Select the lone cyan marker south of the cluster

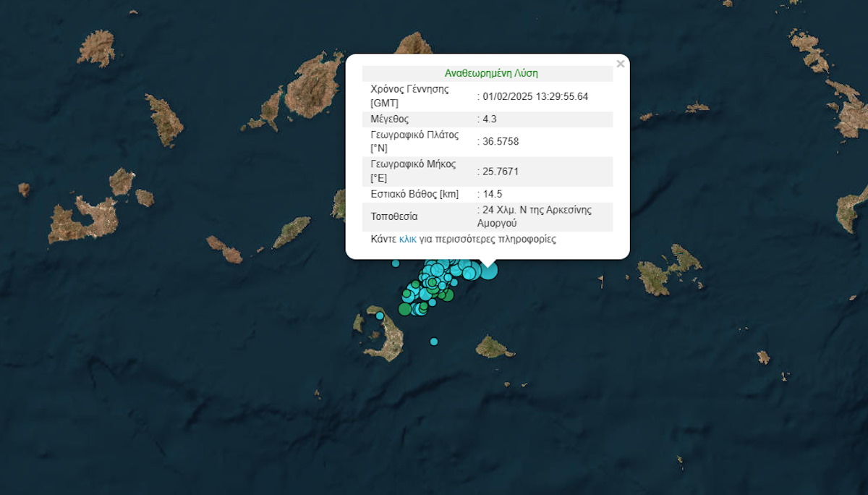pos(434,341)
